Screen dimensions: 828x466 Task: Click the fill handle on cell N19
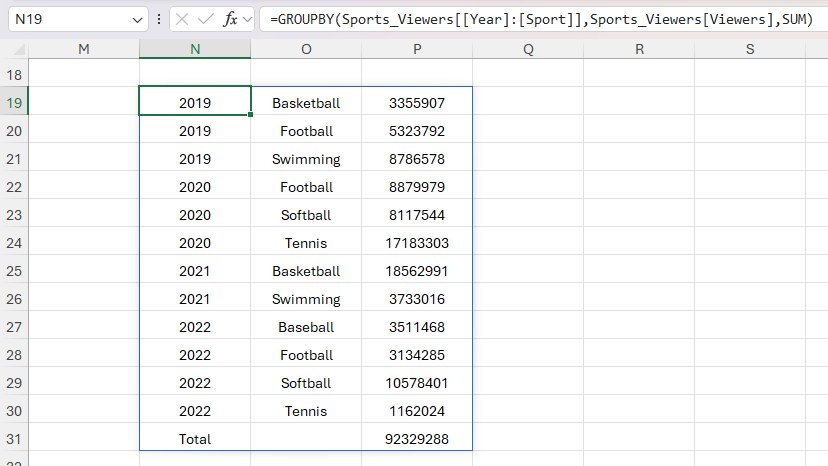(x=250, y=115)
